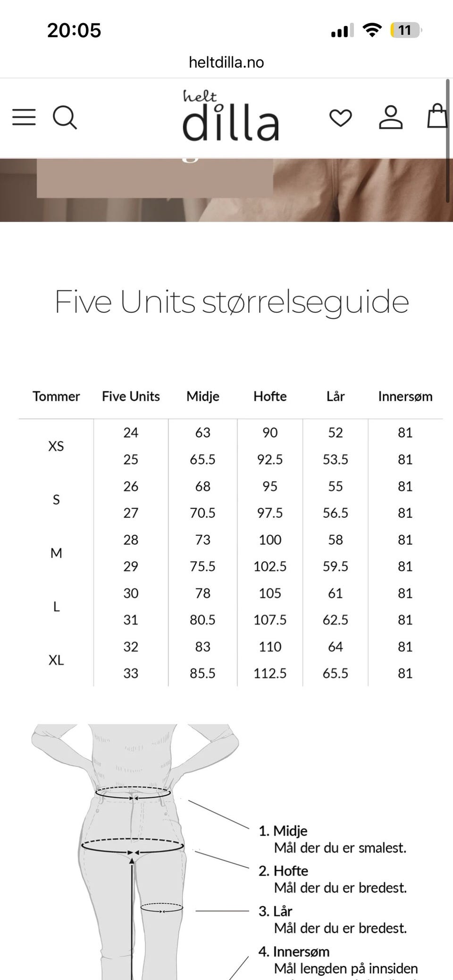Tap the brown banner image
This screenshot has width=453, height=980.
tap(226, 190)
